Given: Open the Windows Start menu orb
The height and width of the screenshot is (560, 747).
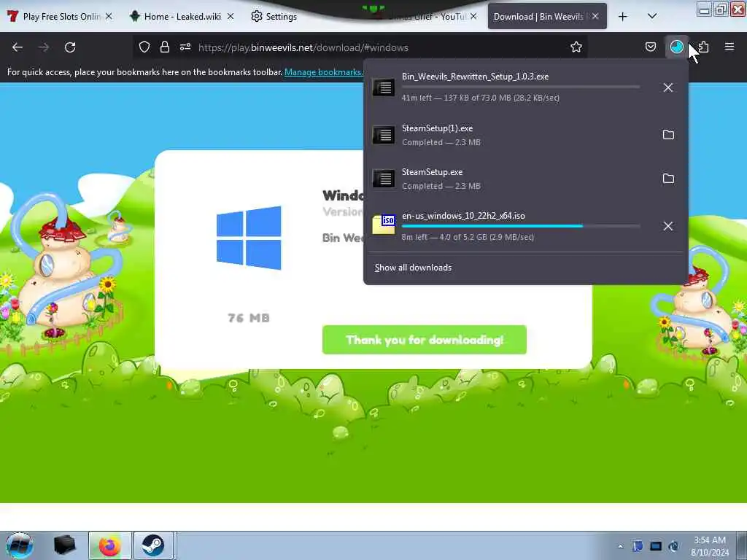Looking at the screenshot, I should click(20, 545).
